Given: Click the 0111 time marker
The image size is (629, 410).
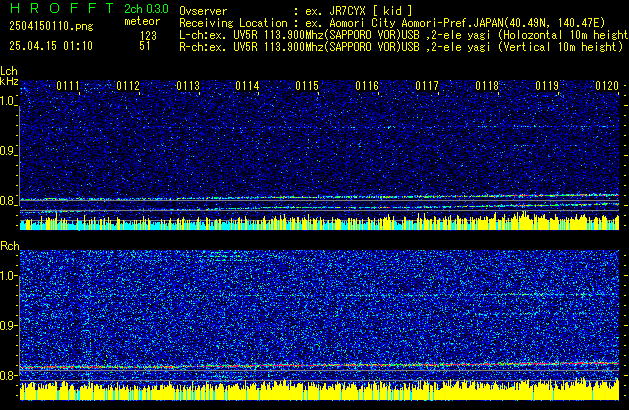Looking at the screenshot, I should 68,86.
